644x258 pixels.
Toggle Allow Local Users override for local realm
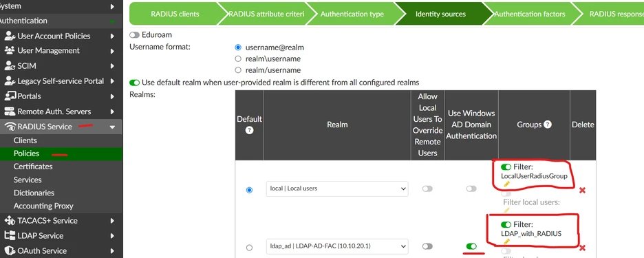pos(427,189)
